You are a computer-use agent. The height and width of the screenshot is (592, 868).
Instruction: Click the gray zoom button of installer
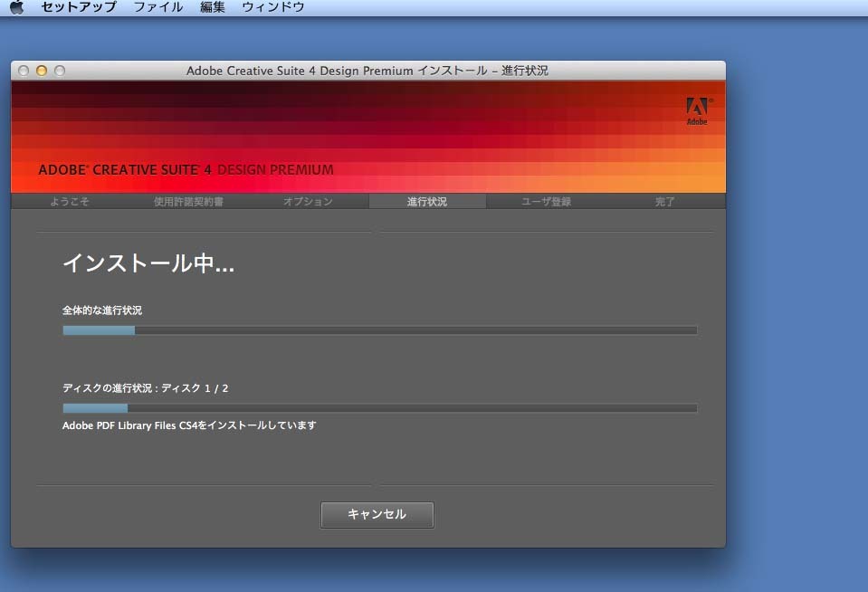click(60, 71)
